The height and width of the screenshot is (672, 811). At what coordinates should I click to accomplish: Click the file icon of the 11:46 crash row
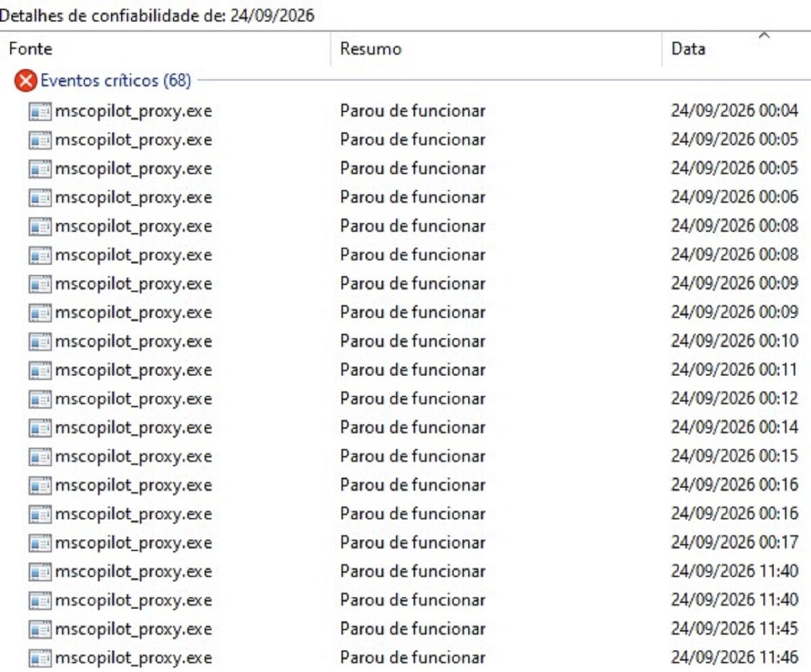pos(40,658)
